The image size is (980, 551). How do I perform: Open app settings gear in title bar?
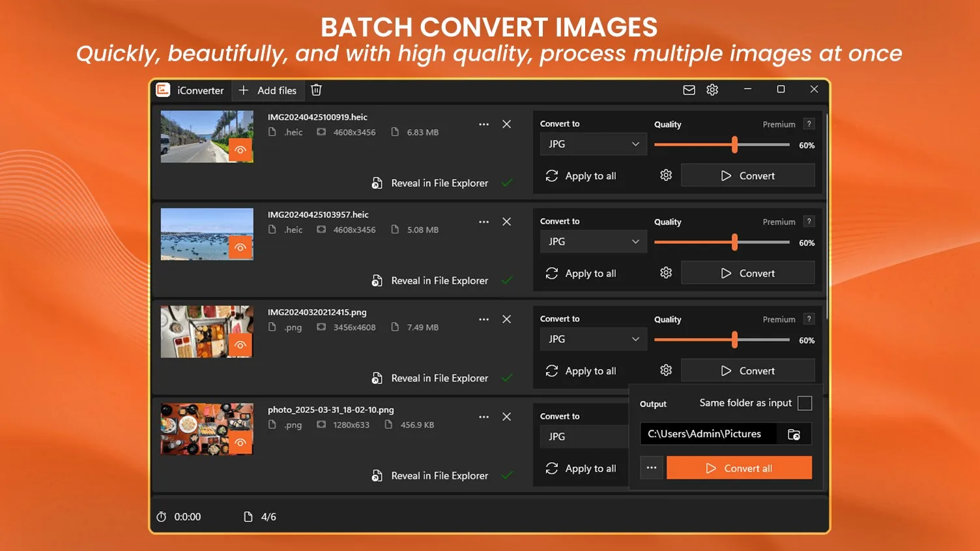click(712, 90)
